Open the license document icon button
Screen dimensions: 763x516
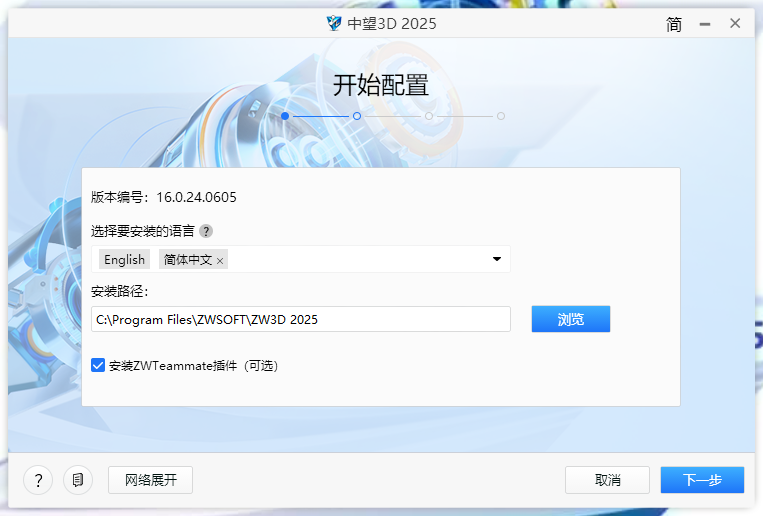tap(78, 480)
